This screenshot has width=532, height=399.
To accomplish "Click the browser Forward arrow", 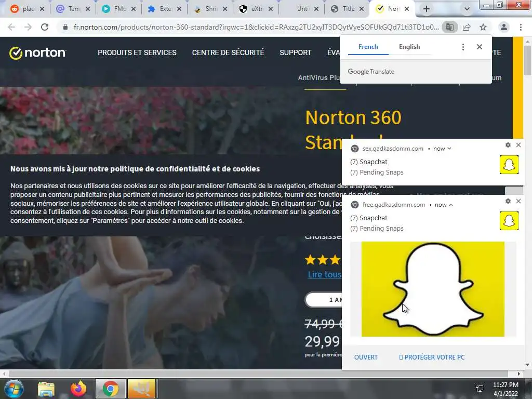I will click(28, 27).
